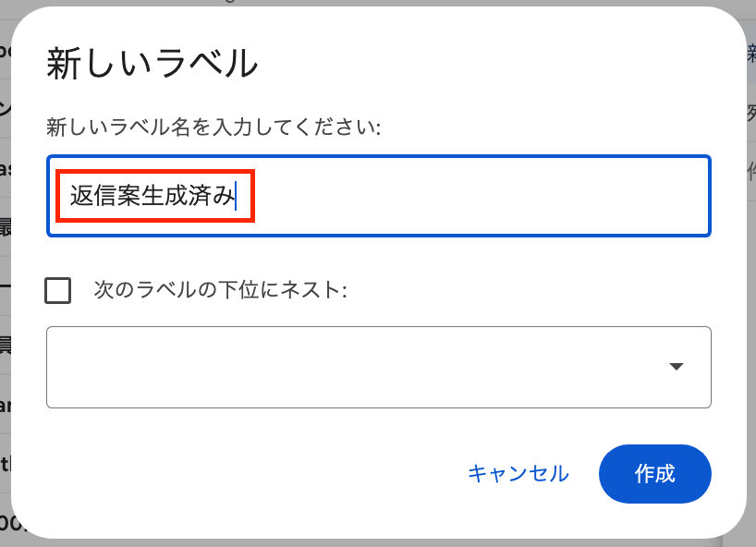Click the 返 character at the field start
The height and width of the screenshot is (547, 756).
81,196
